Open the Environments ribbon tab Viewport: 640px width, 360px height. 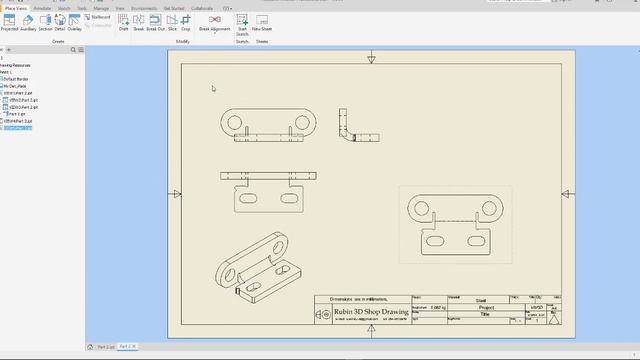[144, 8]
